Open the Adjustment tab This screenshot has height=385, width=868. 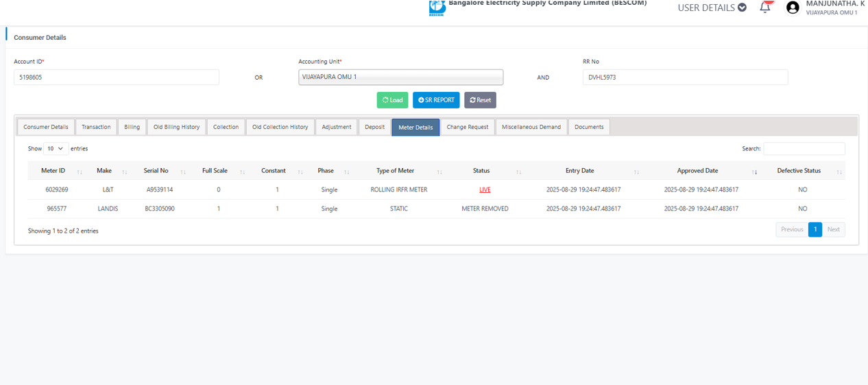pyautogui.click(x=337, y=127)
